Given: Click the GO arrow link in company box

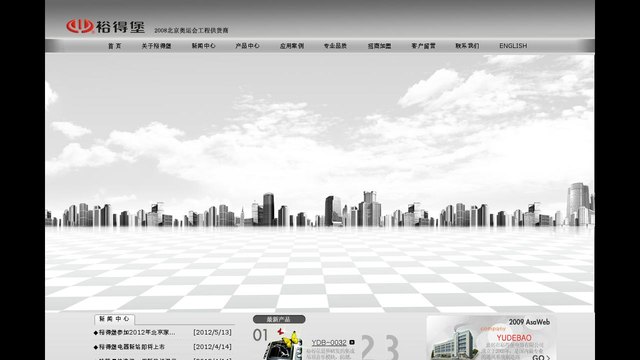Looking at the screenshot, I should click(541, 357).
